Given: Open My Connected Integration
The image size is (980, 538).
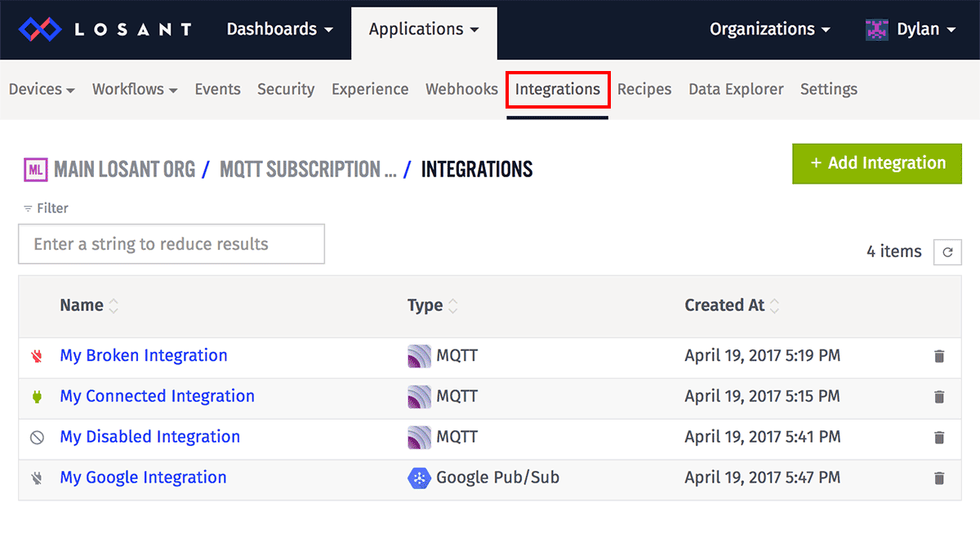Looking at the screenshot, I should click(x=157, y=396).
